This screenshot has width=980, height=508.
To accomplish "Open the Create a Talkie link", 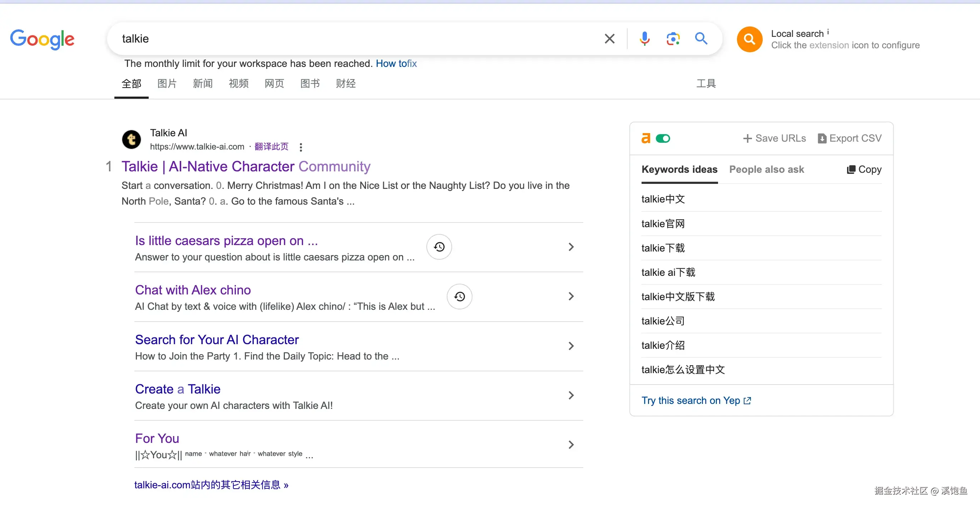I will pyautogui.click(x=178, y=389).
